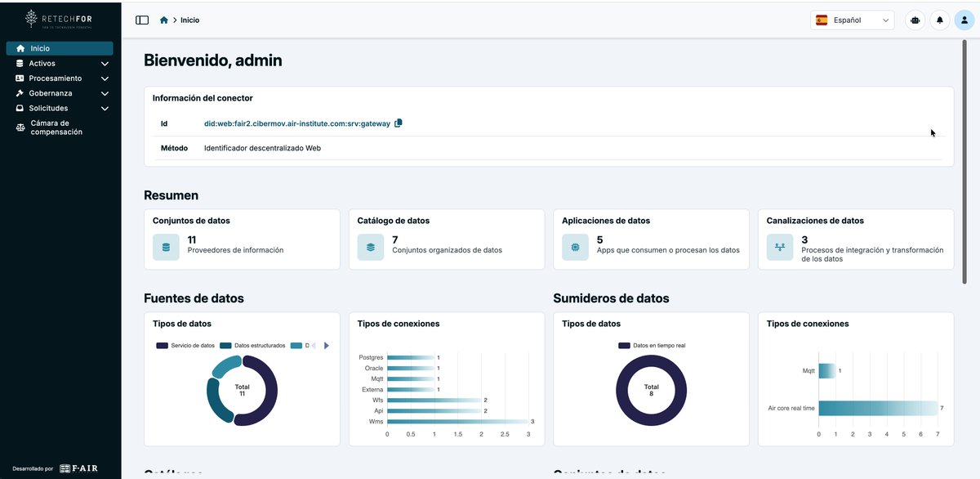
Task: Open the robot assistant icon
Action: [915, 20]
